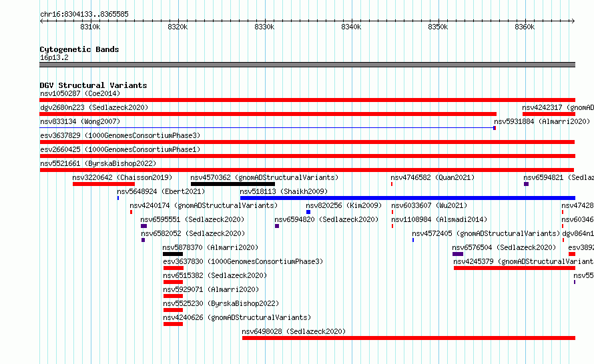
Task: Click the black bar of nsv4570362
Action: pyautogui.click(x=233, y=184)
